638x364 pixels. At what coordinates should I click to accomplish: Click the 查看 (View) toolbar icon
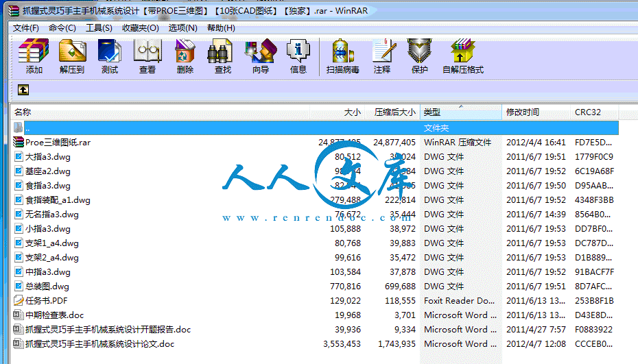(x=147, y=51)
